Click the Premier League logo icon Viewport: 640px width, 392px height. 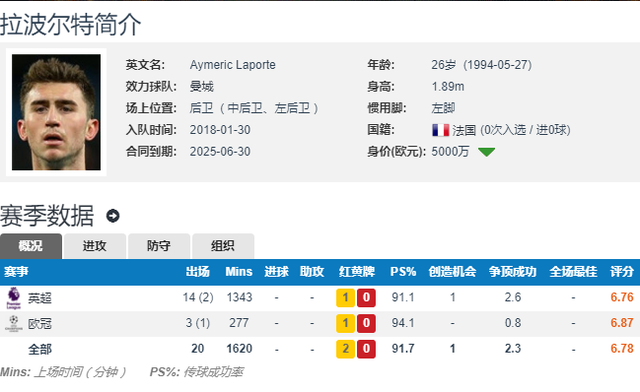coord(13,298)
